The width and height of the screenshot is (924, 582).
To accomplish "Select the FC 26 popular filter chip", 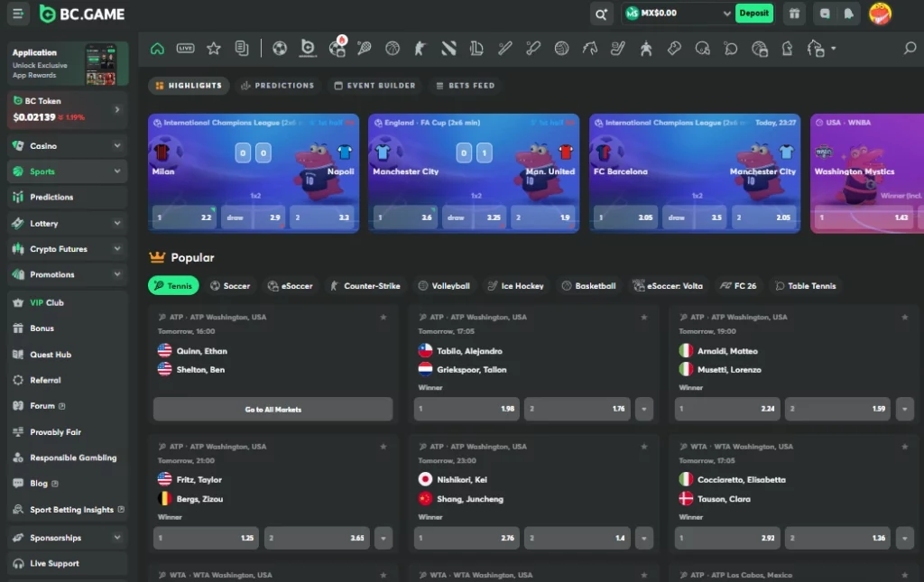I will click(738, 286).
